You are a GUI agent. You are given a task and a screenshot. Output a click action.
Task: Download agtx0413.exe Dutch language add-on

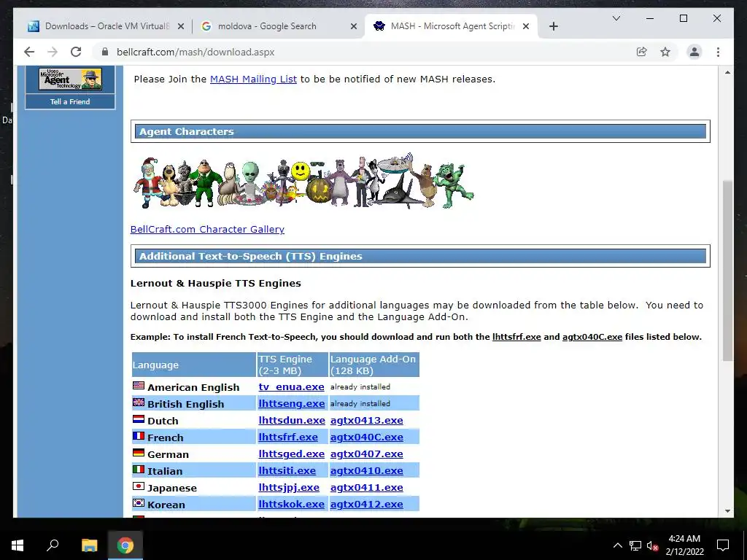pyautogui.click(x=366, y=420)
